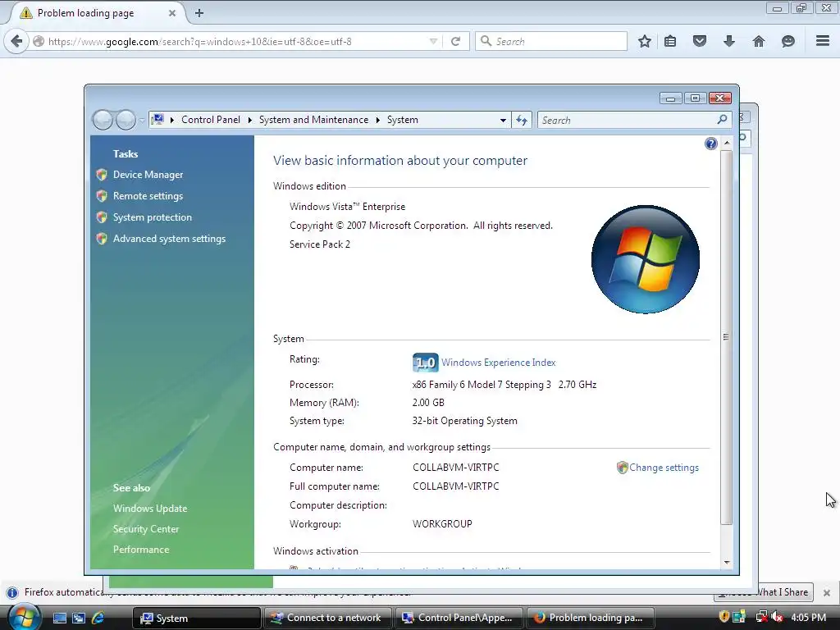Expand the arrow after System and Maintenance
The width and height of the screenshot is (840, 630).
click(x=377, y=120)
